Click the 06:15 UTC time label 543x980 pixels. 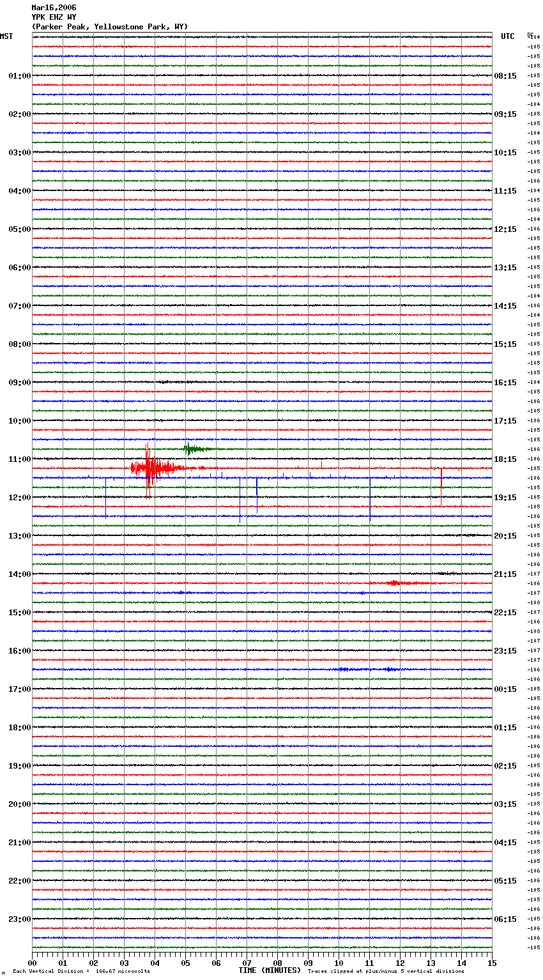[x=505, y=919]
